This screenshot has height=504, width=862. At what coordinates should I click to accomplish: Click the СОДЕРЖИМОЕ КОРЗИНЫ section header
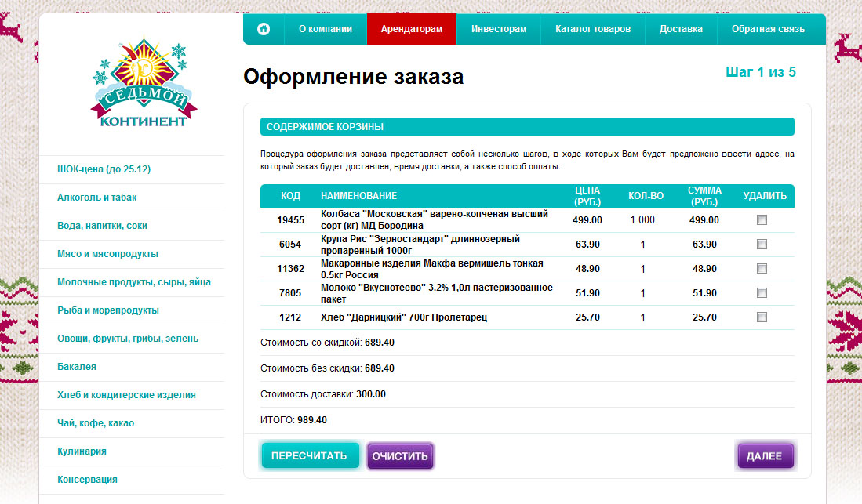click(527, 126)
